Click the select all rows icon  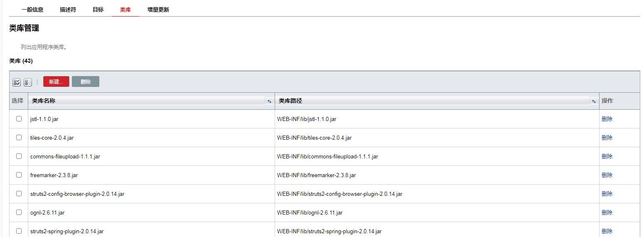point(17,82)
